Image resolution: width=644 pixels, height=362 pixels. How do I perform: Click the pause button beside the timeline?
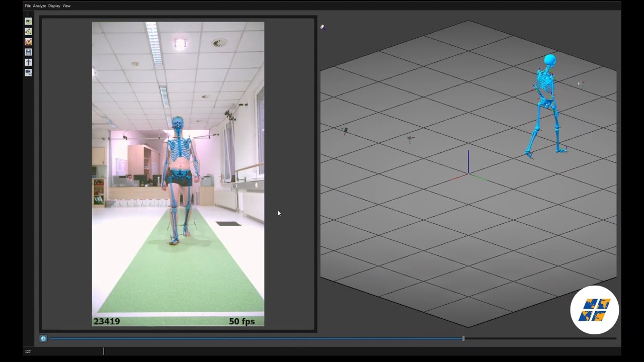click(x=43, y=338)
